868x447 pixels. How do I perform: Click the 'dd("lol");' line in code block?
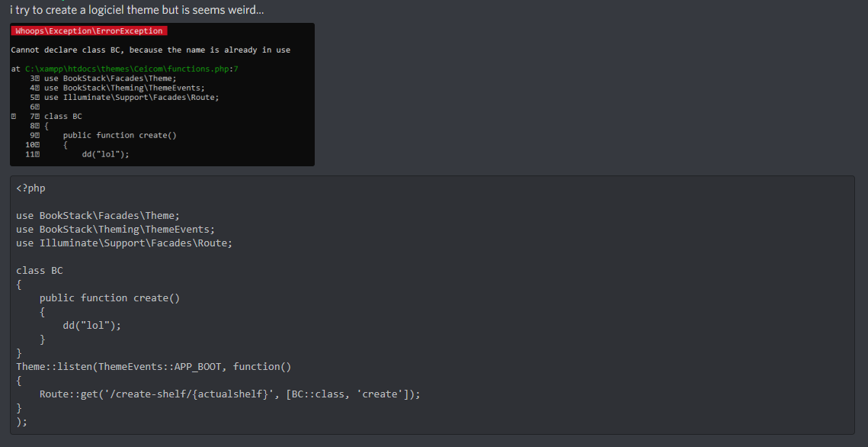(x=92, y=325)
